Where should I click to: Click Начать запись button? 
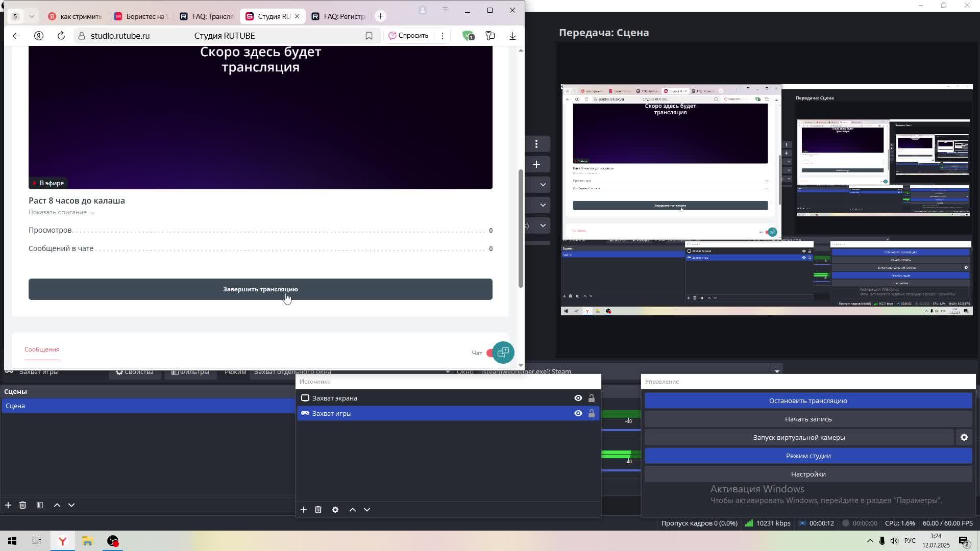pos(808,419)
